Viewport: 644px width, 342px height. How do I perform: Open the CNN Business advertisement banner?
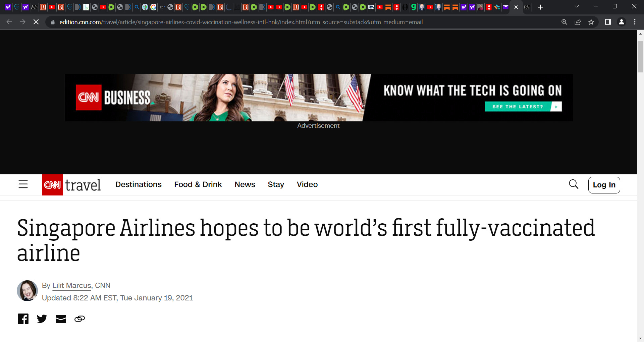pyautogui.click(x=319, y=98)
